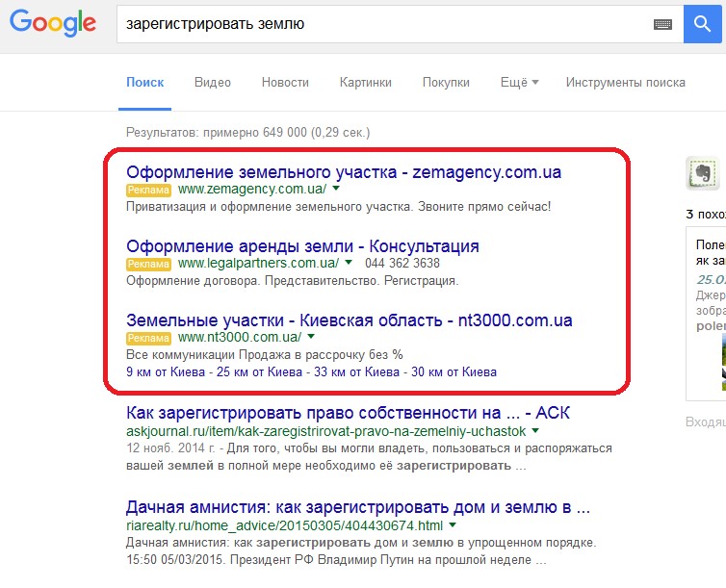The height and width of the screenshot is (588, 726).
Task: Open the 9 км от Киева sitelink
Action: coord(166,372)
